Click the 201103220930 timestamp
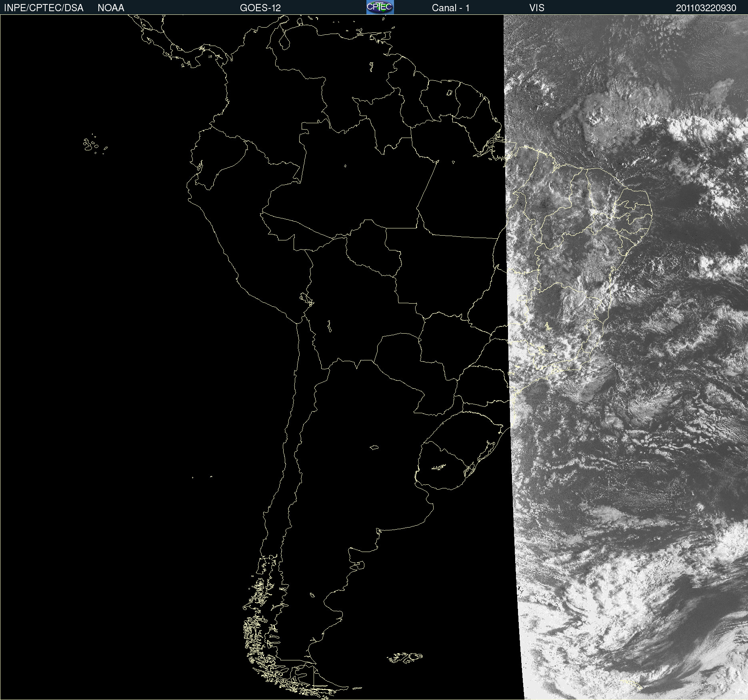 click(706, 8)
